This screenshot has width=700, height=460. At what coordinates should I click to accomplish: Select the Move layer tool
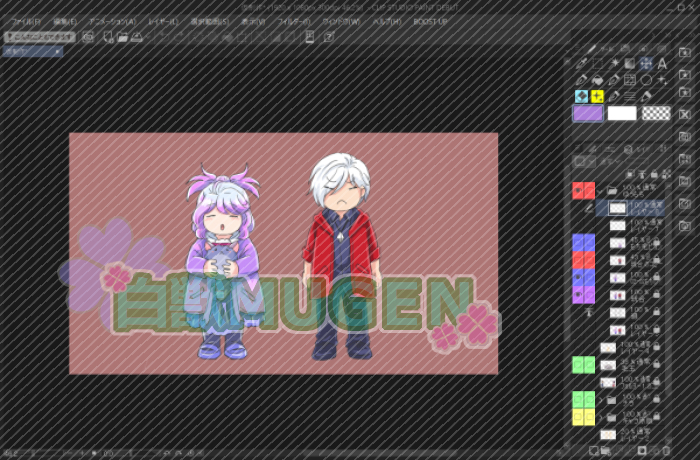pos(646,63)
